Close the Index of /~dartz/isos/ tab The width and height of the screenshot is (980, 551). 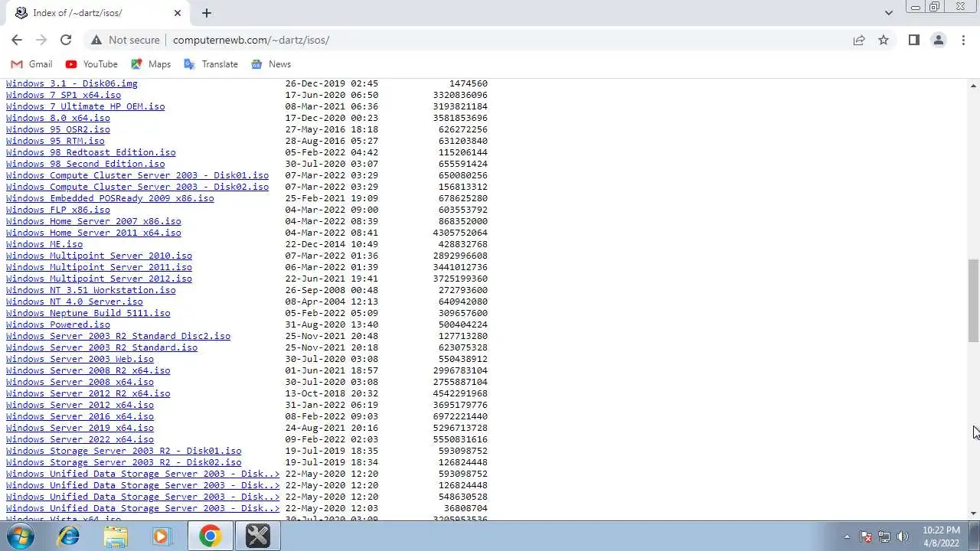click(x=178, y=13)
